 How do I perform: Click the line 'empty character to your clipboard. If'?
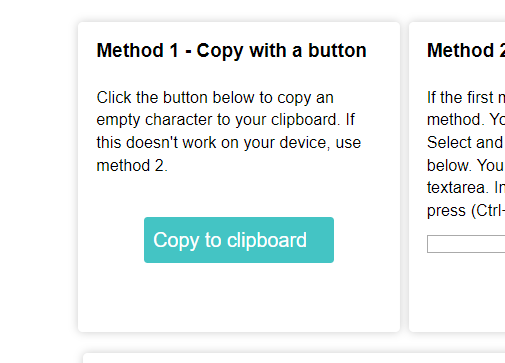point(226,120)
